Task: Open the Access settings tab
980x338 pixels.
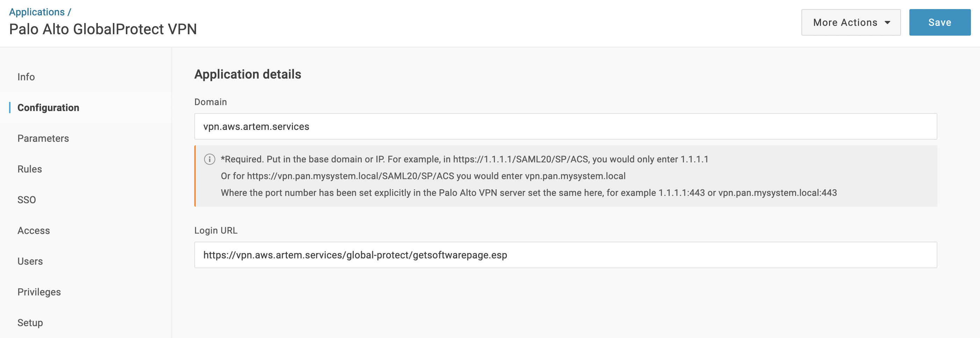Action: click(x=34, y=231)
